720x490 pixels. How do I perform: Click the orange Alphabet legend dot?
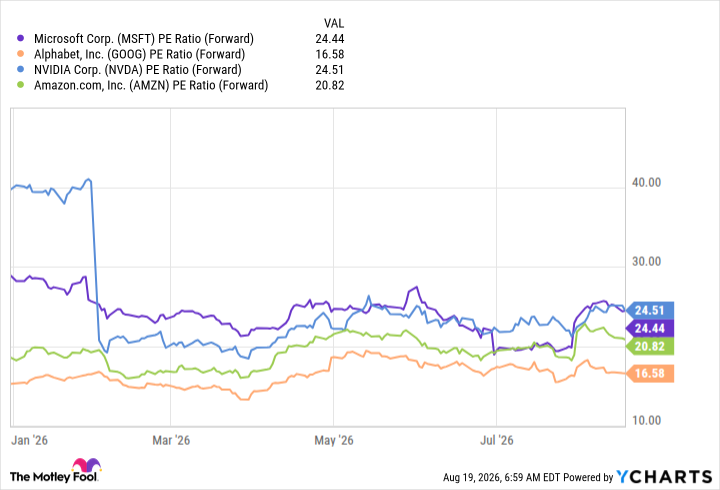coord(20,54)
